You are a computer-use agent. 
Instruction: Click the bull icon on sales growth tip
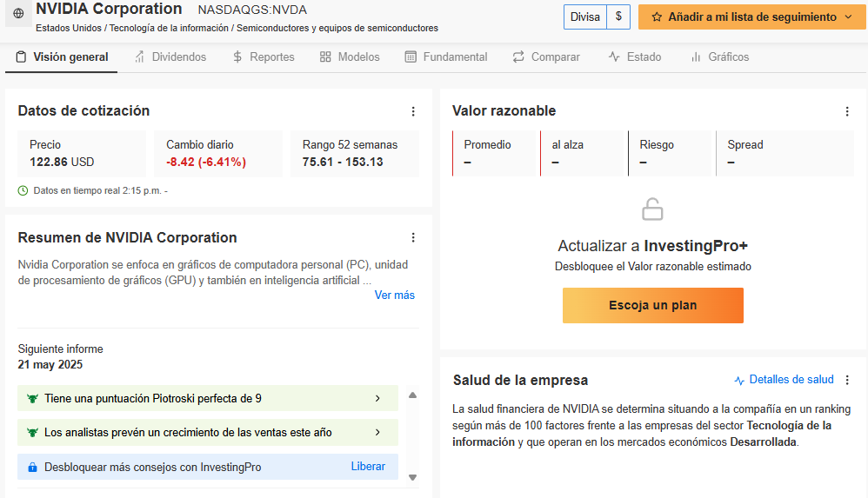point(33,432)
